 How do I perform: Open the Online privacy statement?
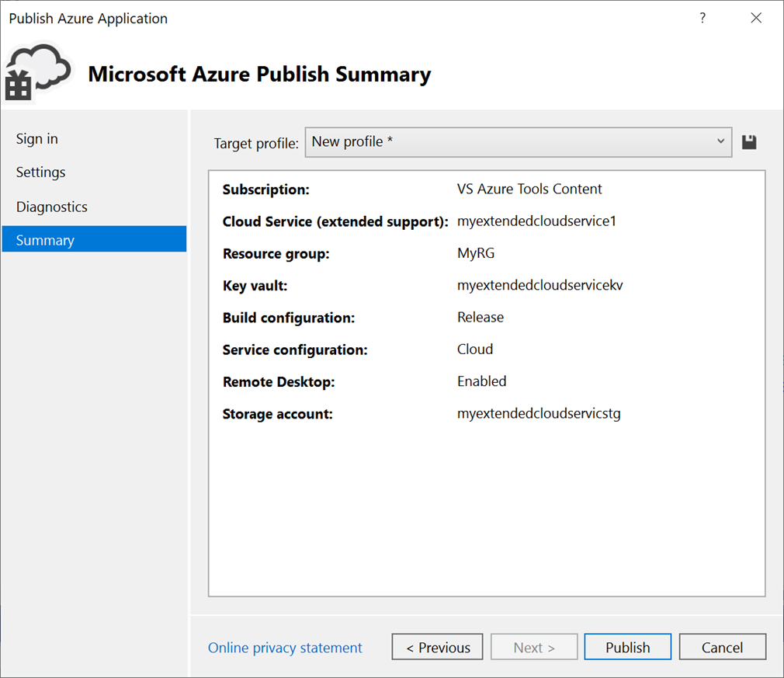(285, 647)
